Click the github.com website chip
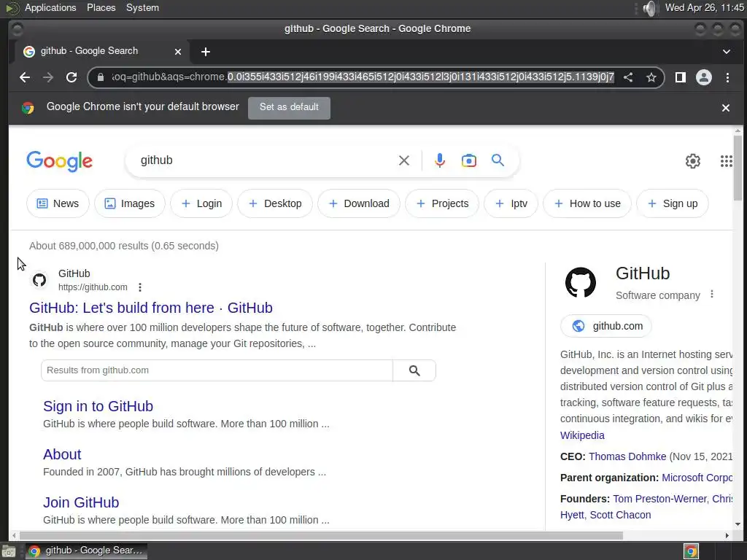The image size is (747, 560). click(606, 326)
